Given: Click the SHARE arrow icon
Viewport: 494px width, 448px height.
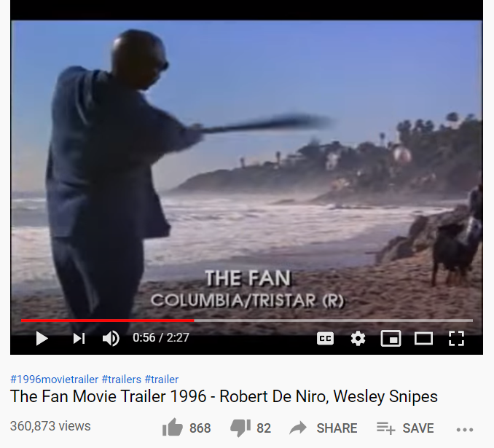Looking at the screenshot, I should (x=298, y=428).
